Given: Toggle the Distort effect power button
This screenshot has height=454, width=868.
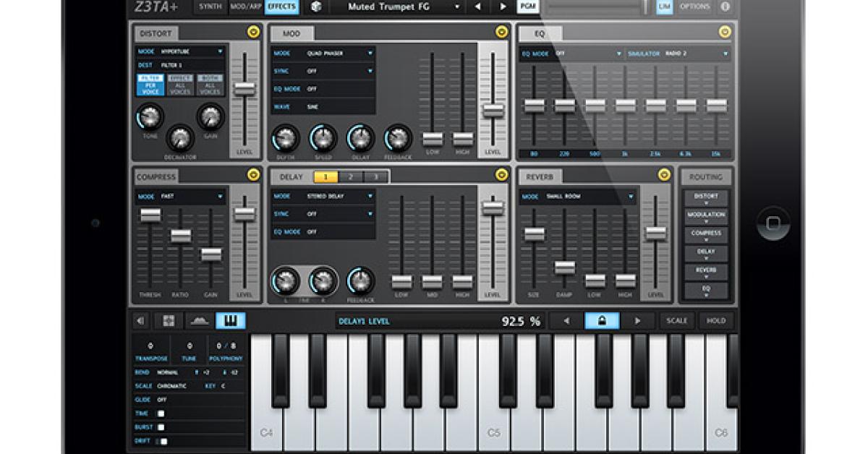Looking at the screenshot, I should (x=252, y=32).
